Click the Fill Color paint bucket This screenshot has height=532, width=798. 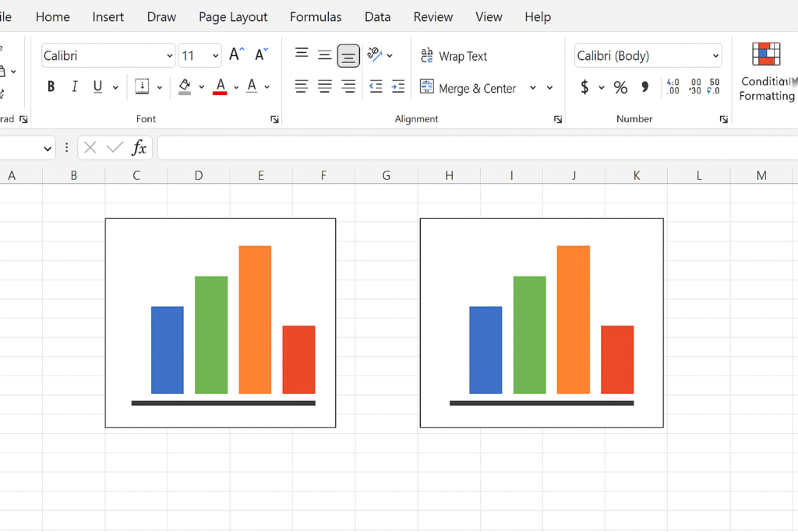[185, 86]
